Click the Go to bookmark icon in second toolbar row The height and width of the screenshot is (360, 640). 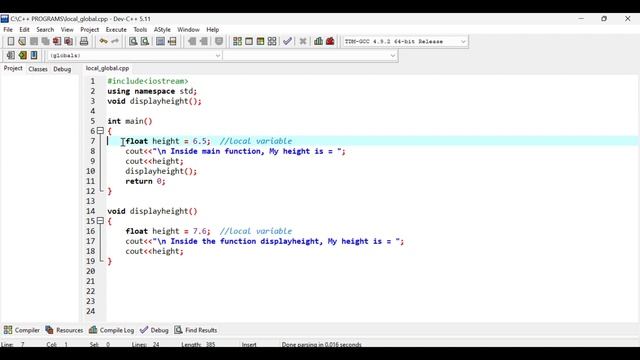pos(34,55)
